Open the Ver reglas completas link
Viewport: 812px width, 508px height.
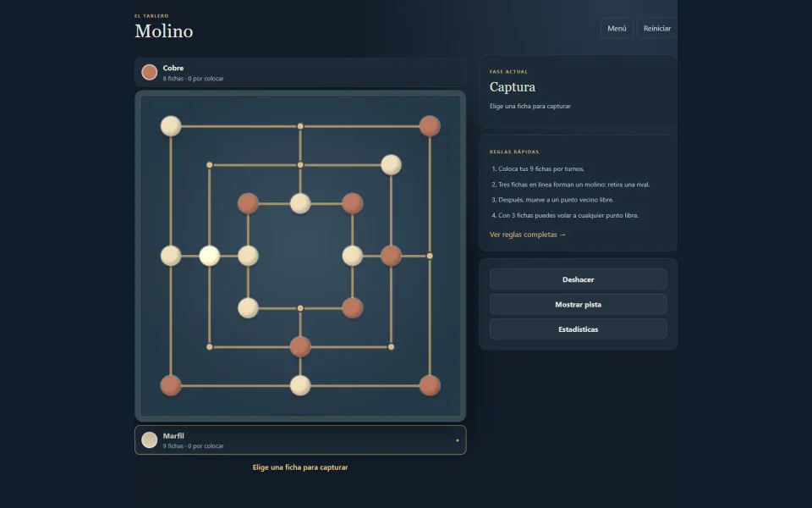click(x=528, y=235)
